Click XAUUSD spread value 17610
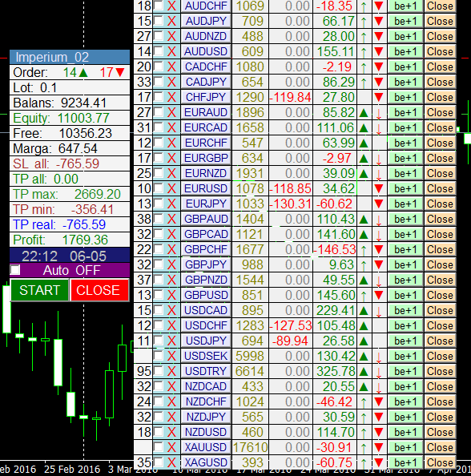The image size is (471, 476). 250,447
